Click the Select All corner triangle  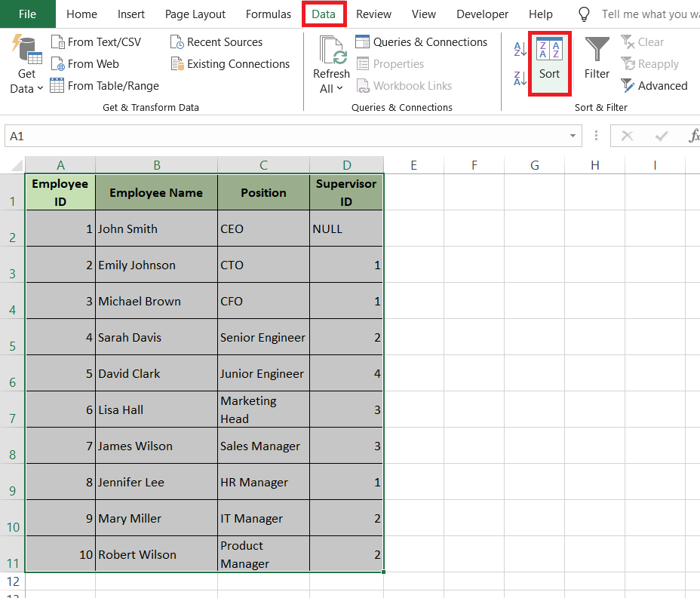tap(17, 166)
